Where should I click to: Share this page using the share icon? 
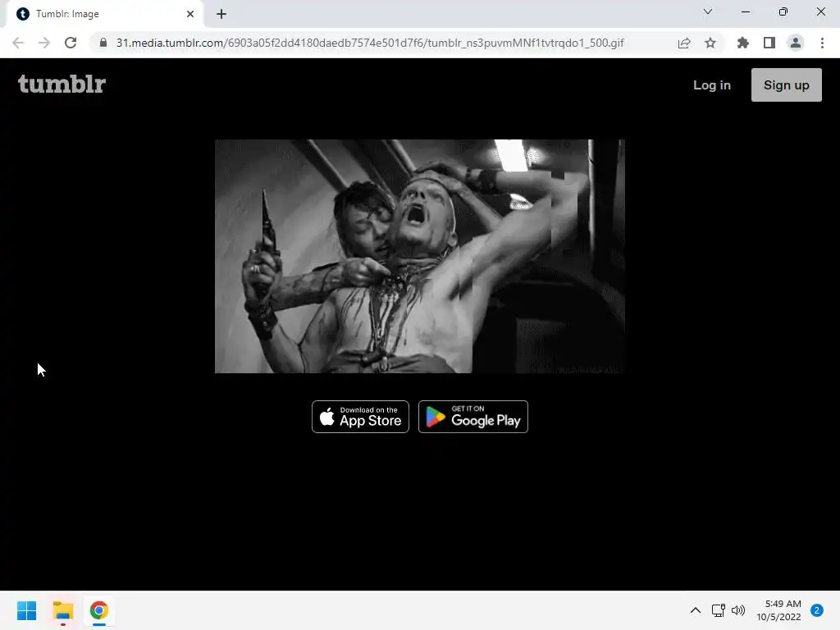[683, 43]
